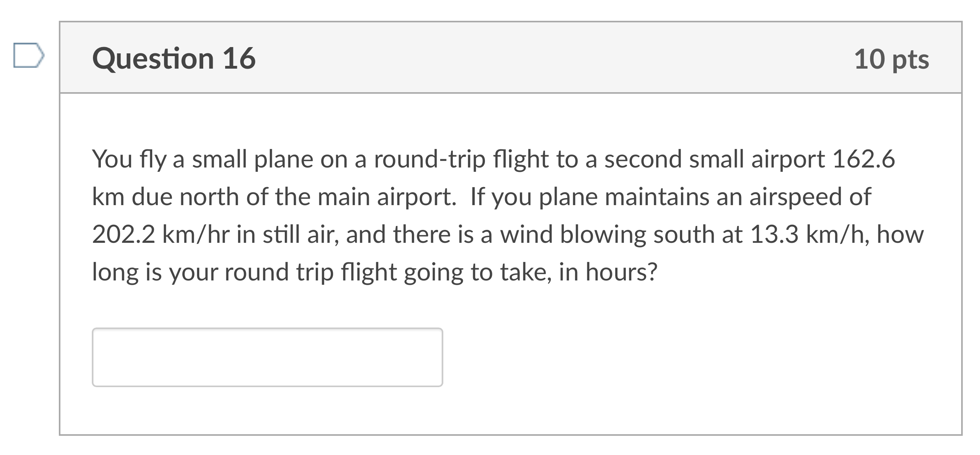Image resolution: width=980 pixels, height=455 pixels.
Task: Click below the answer box inside the panel
Action: [x=510, y=412]
